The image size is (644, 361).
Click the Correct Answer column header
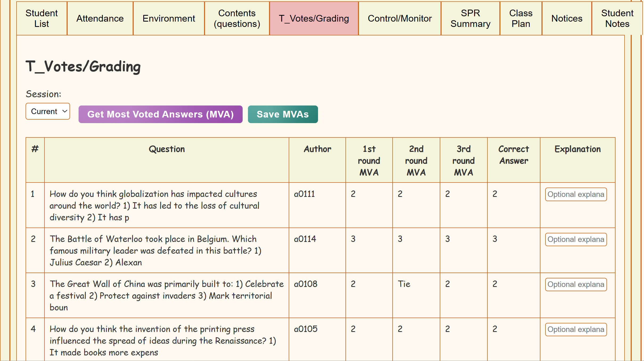click(x=513, y=155)
